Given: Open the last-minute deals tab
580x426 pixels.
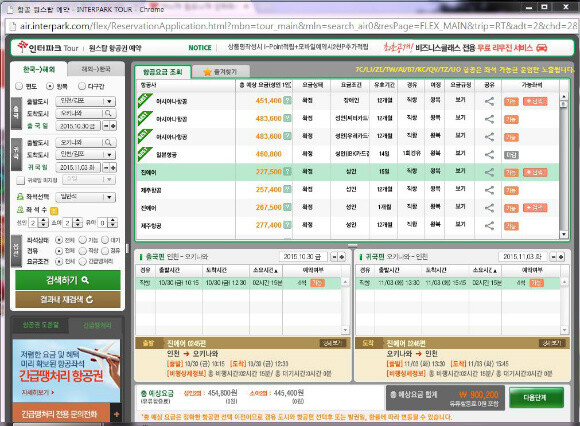Looking at the screenshot, I should click(96, 325).
